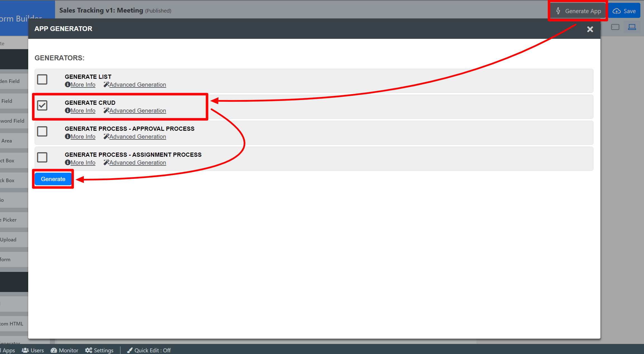
Task: Click magic wand icon under Assignment Process
Action: point(106,162)
